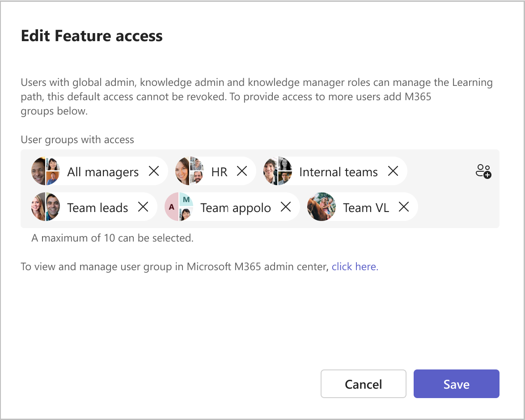Viewport: 525px width, 420px height.
Task: Remove the Team VL group
Action: click(404, 207)
